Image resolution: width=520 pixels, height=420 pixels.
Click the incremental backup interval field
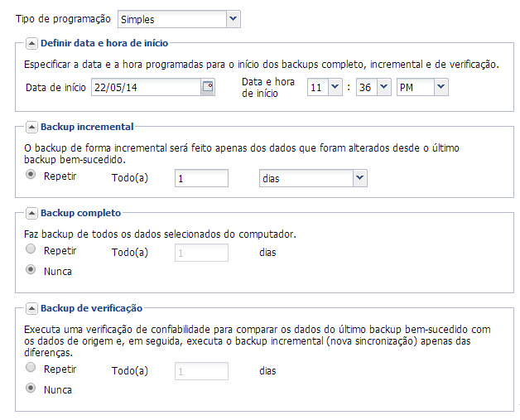coord(201,178)
